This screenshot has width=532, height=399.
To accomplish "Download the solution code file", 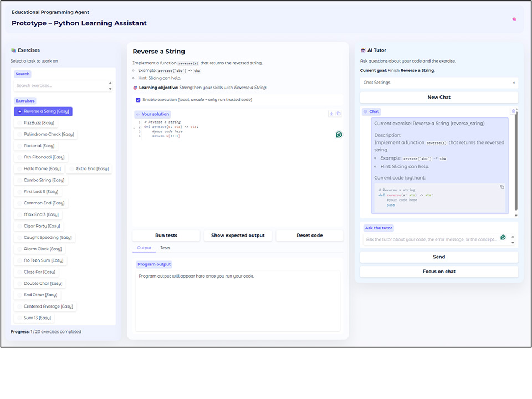I will click(x=331, y=114).
